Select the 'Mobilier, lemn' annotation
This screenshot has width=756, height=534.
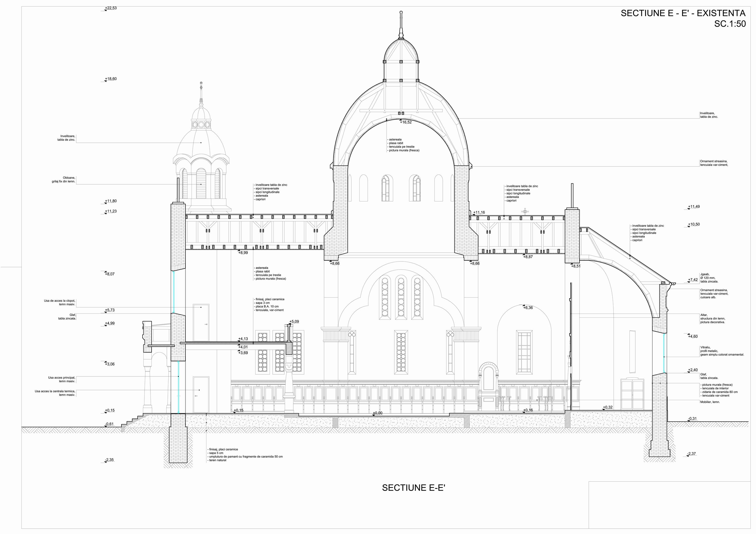[710, 402]
